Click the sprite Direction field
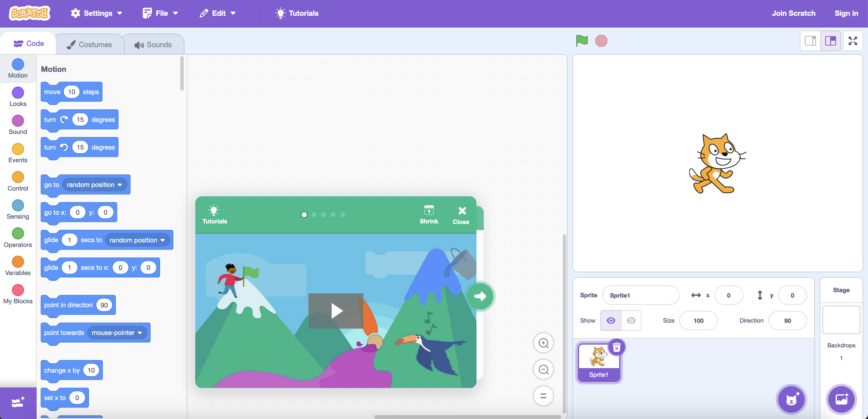 click(x=787, y=321)
